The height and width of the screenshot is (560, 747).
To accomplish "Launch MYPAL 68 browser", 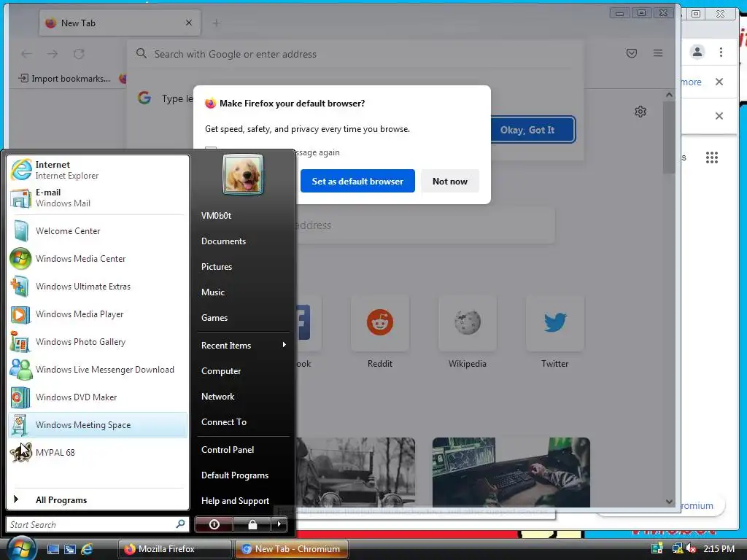I will (x=98, y=452).
